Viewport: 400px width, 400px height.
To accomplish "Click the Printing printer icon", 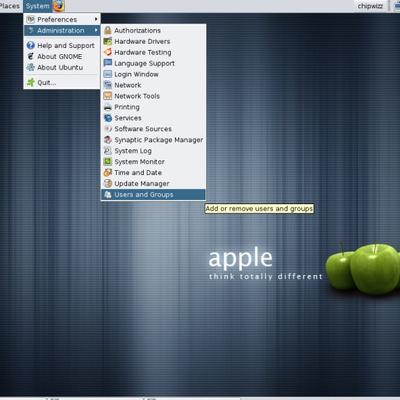I will coord(107,107).
